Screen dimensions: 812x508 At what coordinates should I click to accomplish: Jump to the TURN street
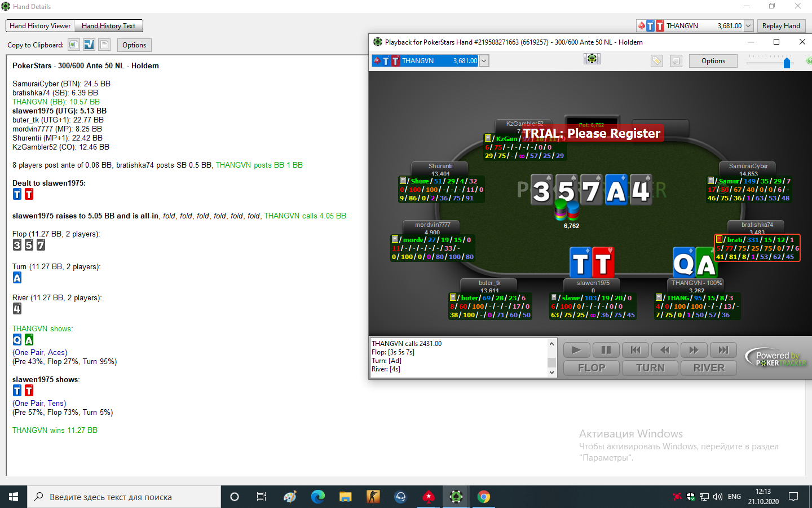click(650, 368)
